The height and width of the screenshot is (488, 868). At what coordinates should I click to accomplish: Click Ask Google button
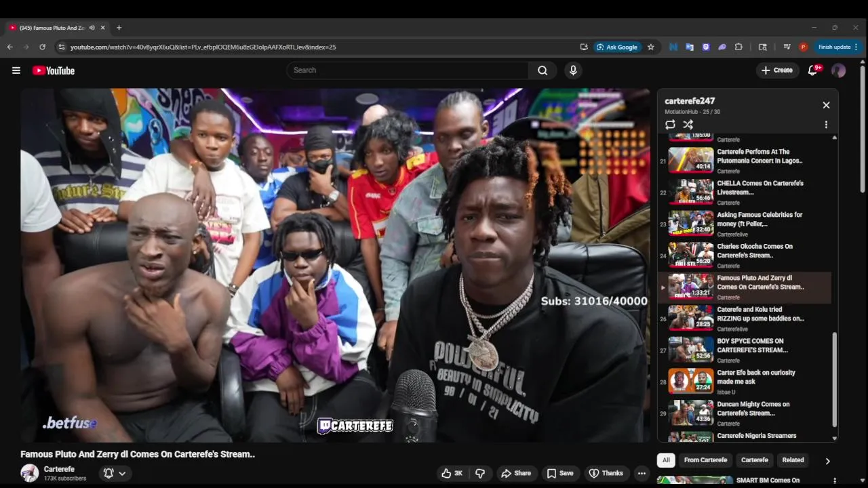(617, 47)
